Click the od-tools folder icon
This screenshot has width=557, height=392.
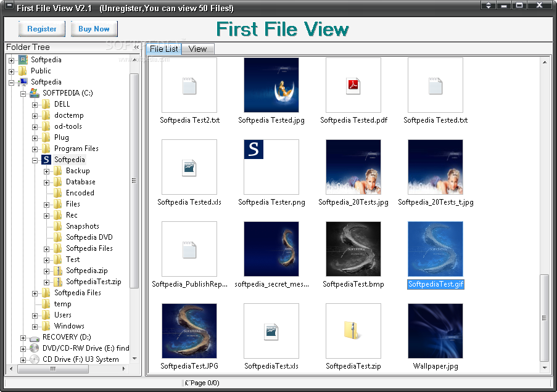click(46, 126)
